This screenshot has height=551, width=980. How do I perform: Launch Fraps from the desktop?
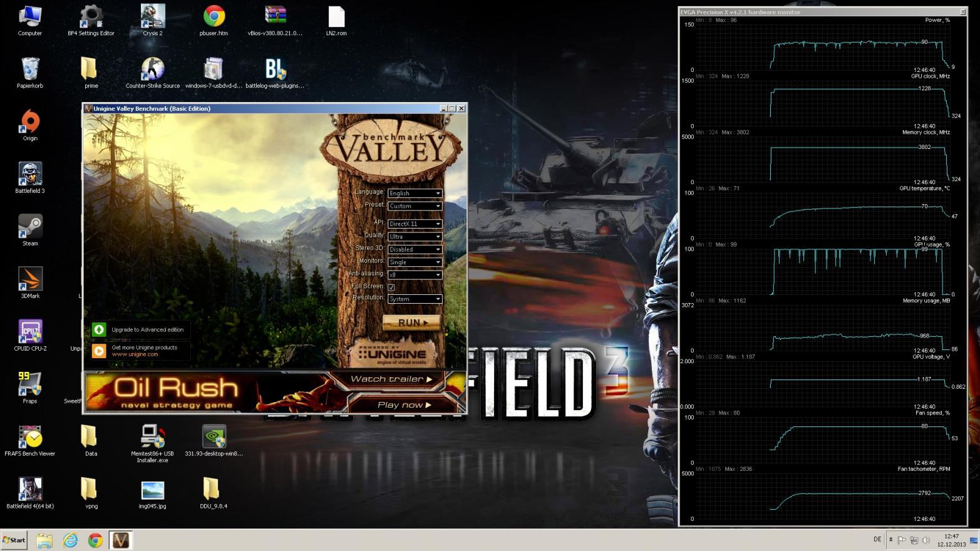pyautogui.click(x=29, y=388)
